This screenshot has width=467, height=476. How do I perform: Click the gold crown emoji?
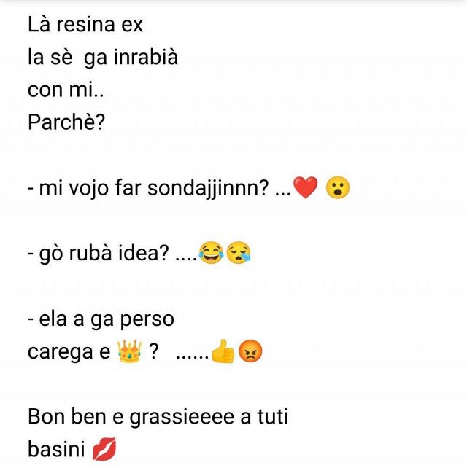pos(129,351)
